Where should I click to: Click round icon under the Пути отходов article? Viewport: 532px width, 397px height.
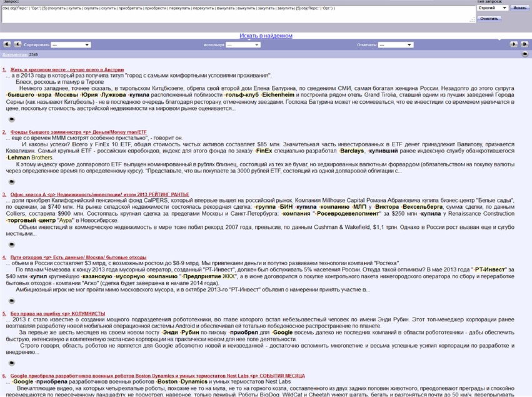(11, 301)
